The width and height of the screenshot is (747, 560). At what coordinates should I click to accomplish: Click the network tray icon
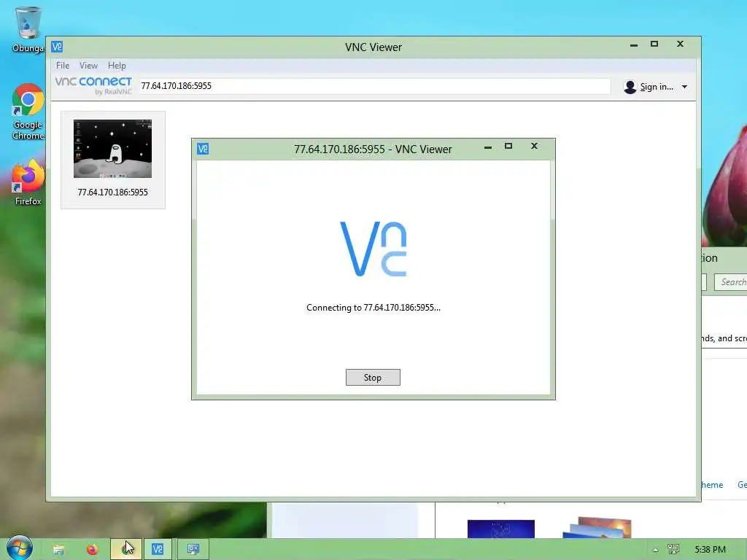pos(673,550)
